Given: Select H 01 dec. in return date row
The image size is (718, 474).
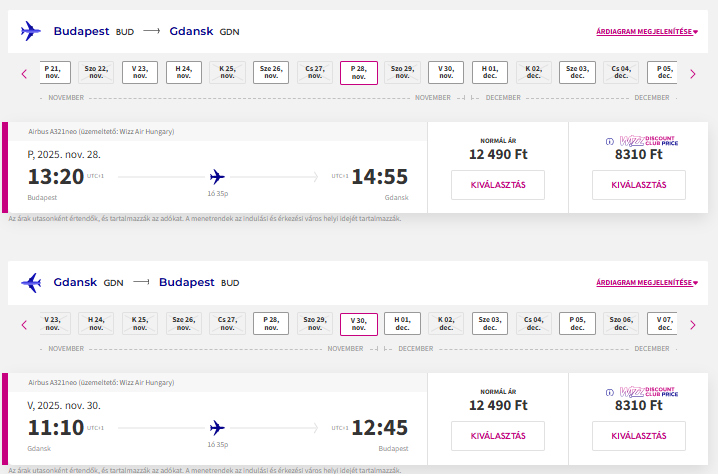Looking at the screenshot, I should click(402, 323).
